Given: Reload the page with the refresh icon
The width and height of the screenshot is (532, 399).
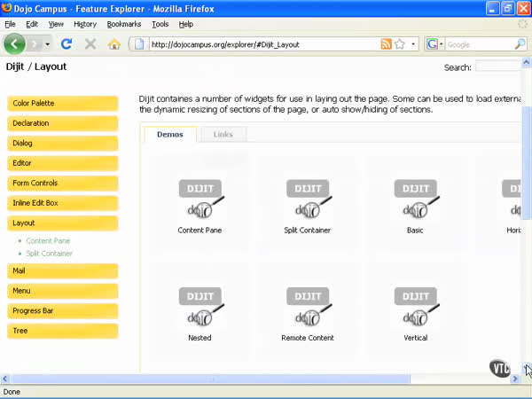Looking at the screenshot, I should 66,43.
